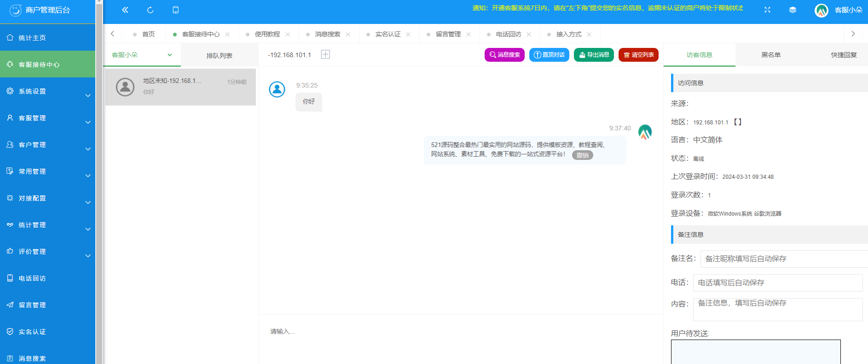Click the green 导出消息 button
This screenshot has width=868, height=364.
[594, 55]
